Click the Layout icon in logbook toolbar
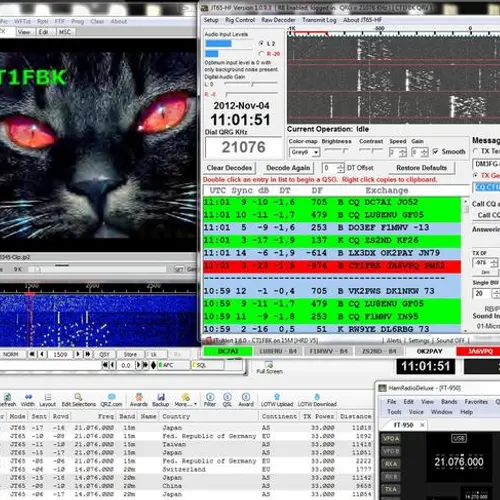Viewport: 500px width, 500px height. (48, 400)
